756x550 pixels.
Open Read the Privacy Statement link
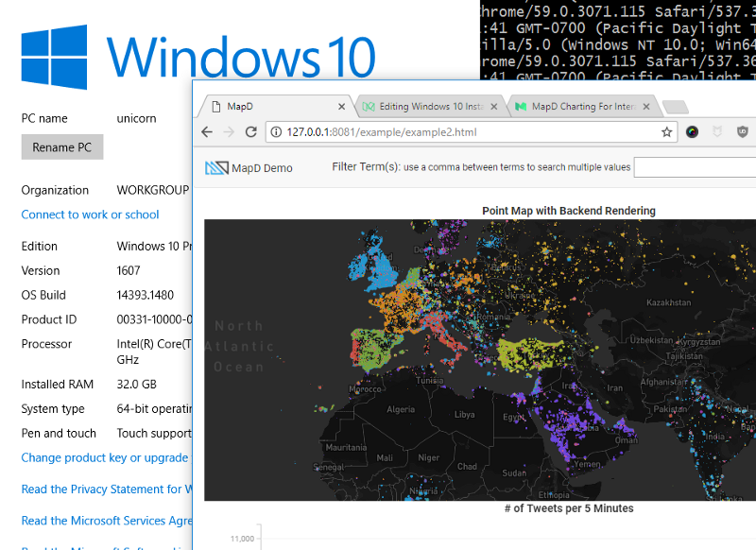107,490
